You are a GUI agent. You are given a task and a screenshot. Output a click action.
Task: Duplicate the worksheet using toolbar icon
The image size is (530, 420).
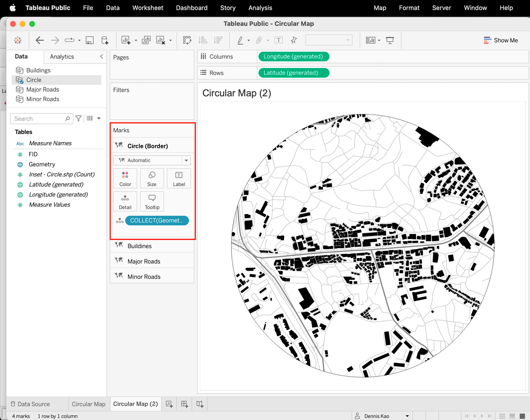click(x=146, y=40)
